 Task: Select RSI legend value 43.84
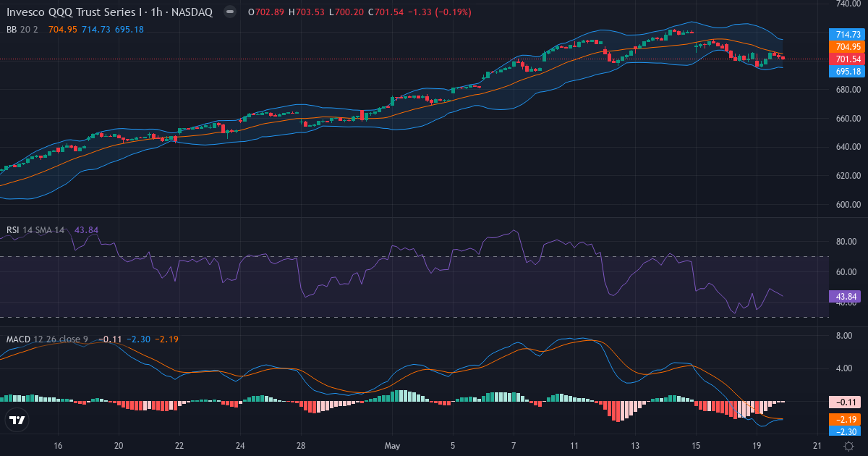click(86, 230)
